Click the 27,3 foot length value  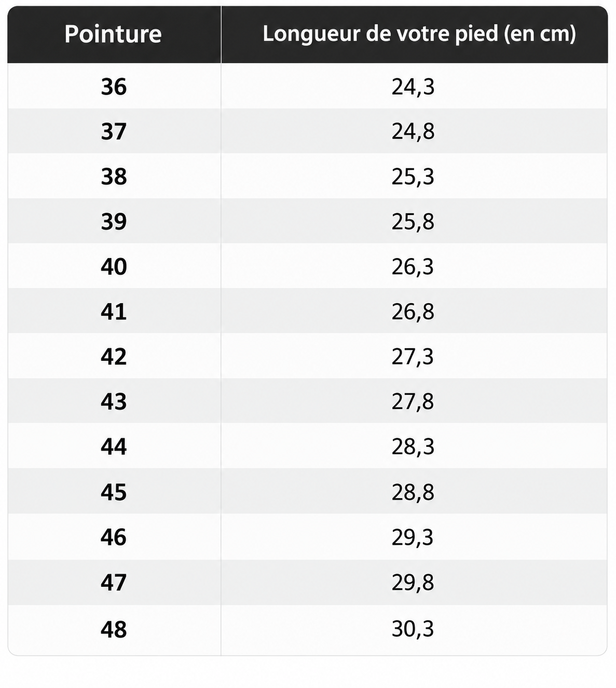click(x=413, y=357)
